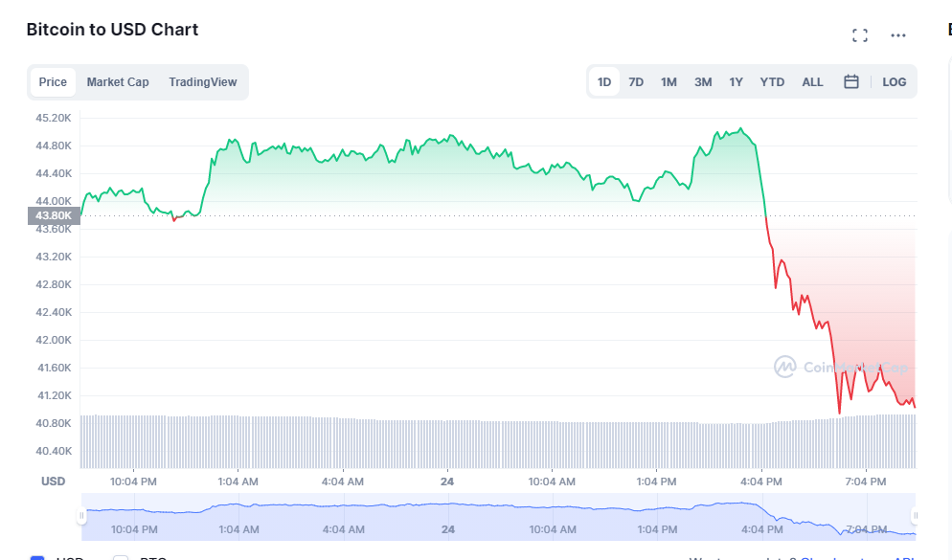Toggle the BTC checkbox below the chart

[x=121, y=558]
